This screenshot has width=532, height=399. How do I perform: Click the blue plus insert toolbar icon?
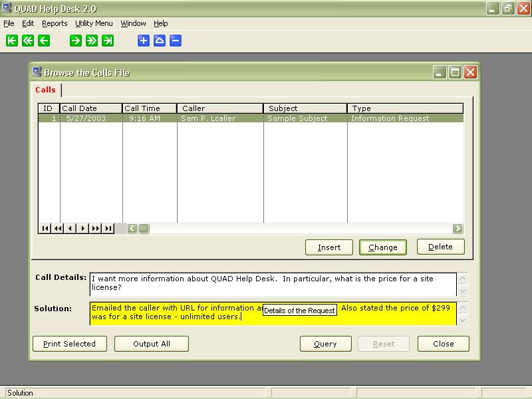point(144,41)
